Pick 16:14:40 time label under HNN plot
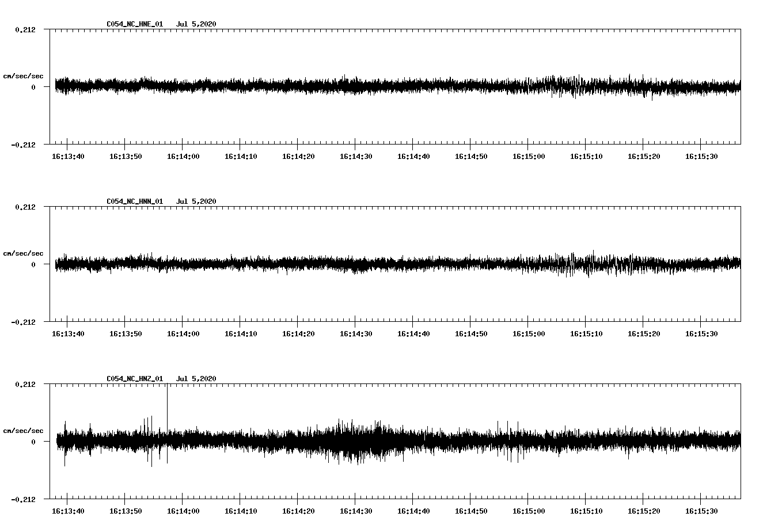The width and height of the screenshot is (782, 532). click(x=413, y=334)
